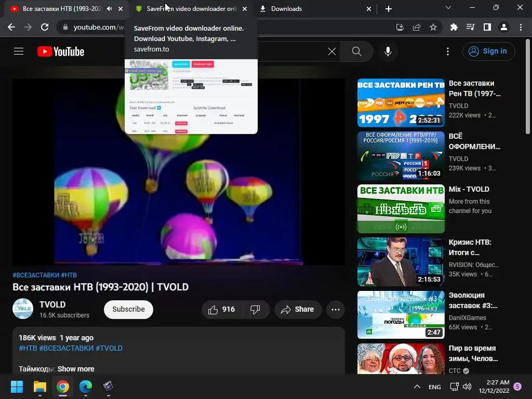The image size is (532, 399).
Task: Open the clock and calendar flyout
Action: [x=494, y=387]
